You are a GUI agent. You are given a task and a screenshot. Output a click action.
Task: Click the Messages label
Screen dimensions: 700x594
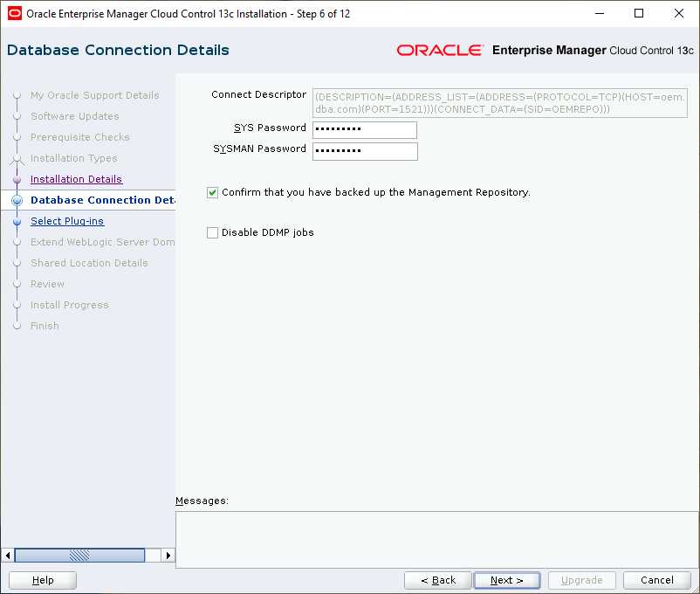click(202, 501)
